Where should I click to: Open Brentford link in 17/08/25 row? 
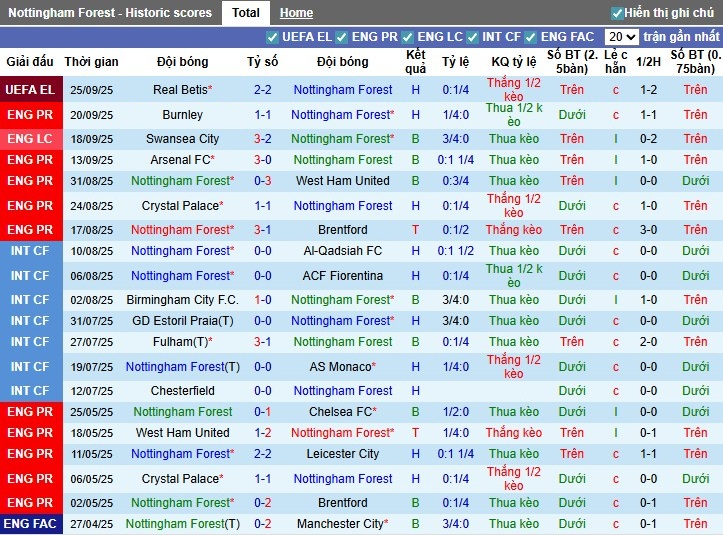[343, 230]
